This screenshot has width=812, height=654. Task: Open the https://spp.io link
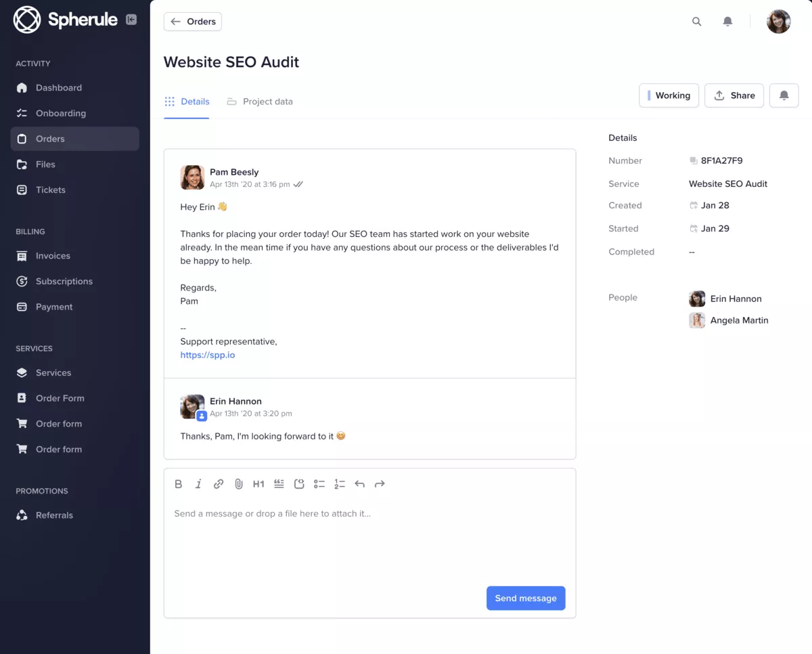[x=208, y=355]
